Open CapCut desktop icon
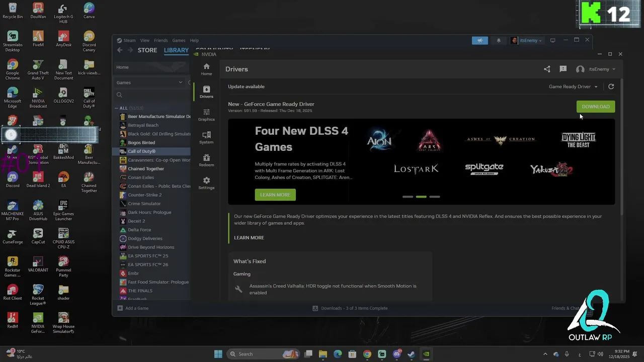Viewport: 644px width, 362px height. [x=38, y=236]
